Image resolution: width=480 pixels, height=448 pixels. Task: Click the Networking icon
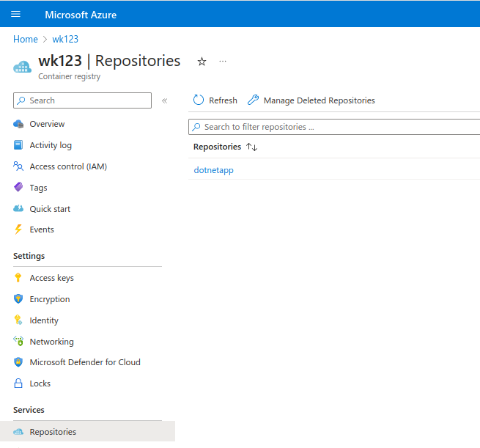coord(18,341)
